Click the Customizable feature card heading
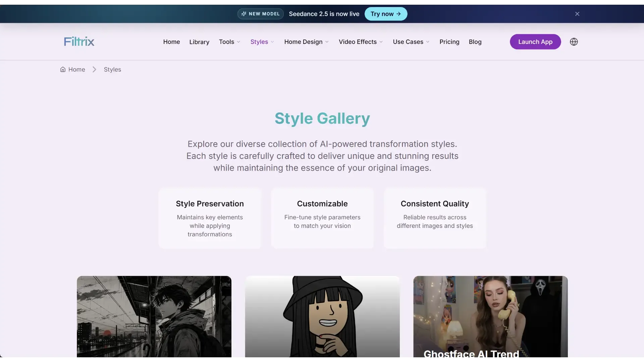 (322, 204)
